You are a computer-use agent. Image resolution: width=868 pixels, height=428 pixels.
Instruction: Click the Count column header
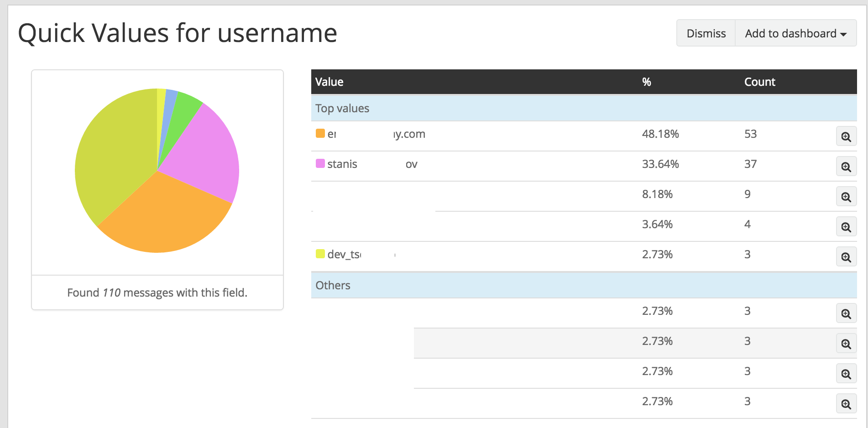pyautogui.click(x=759, y=82)
